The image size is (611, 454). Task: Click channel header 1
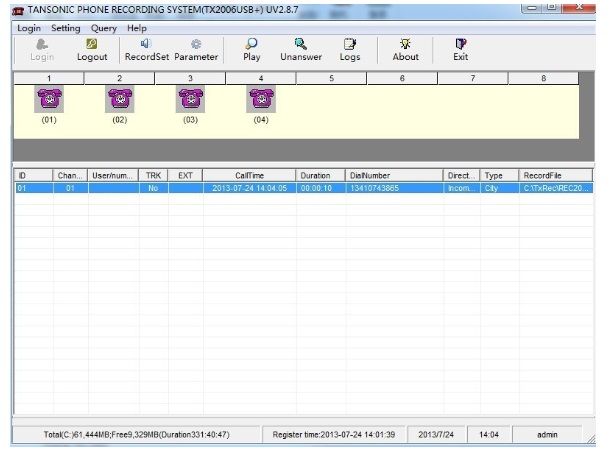click(49, 78)
